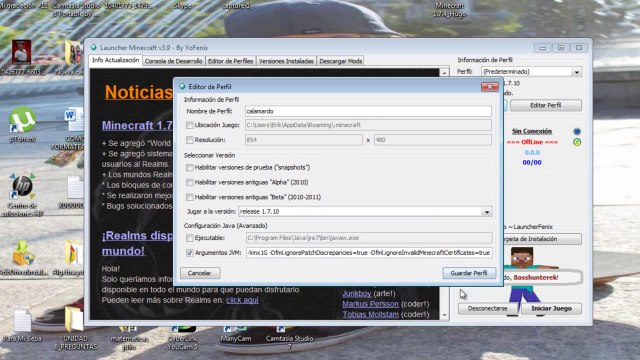Click the news panel scroll-up arrow
The image size is (640, 360).
click(x=444, y=73)
